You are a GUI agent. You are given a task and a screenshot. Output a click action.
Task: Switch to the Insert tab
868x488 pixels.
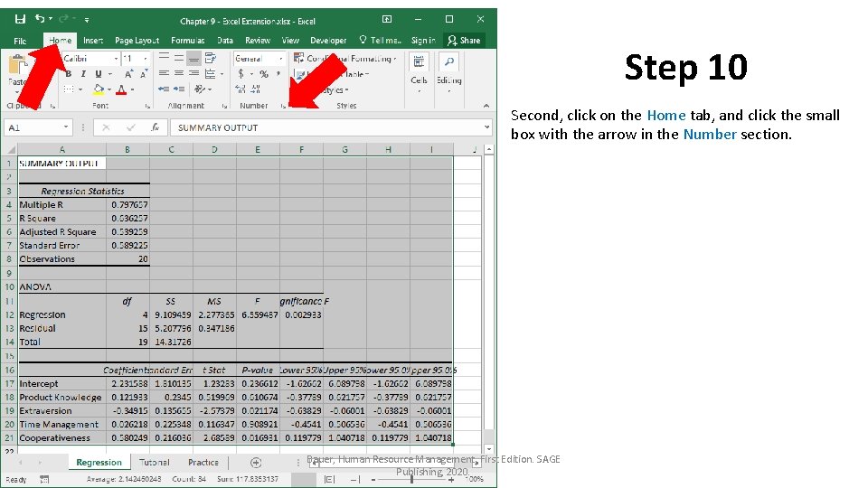(x=93, y=41)
